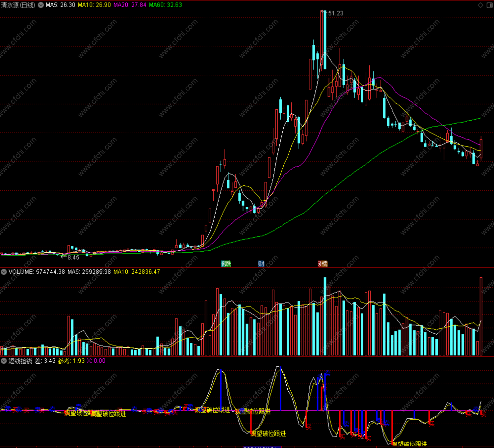Select the 清水源(日线) stock title
Screen dimensions: 494x448
pyautogui.click(x=18, y=5)
